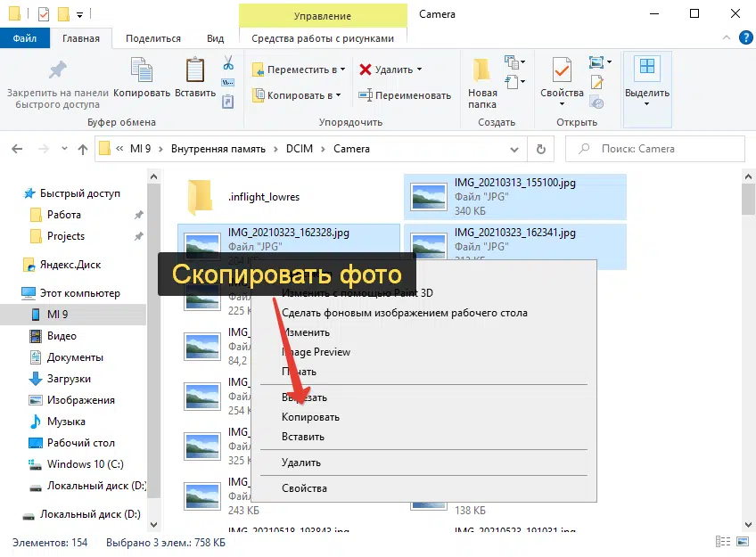The height and width of the screenshot is (557, 756).
Task: Click the Paste clipboard icon in ribbon
Action: tap(194, 78)
